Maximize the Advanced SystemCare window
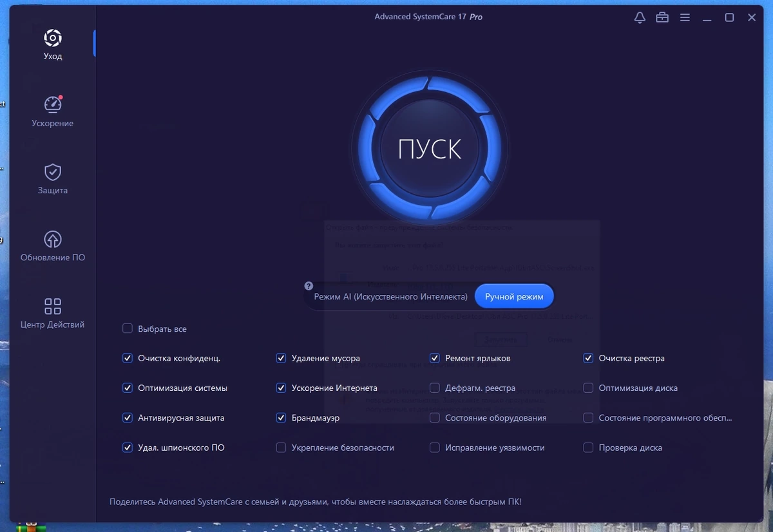The width and height of the screenshot is (773, 532). (x=729, y=17)
